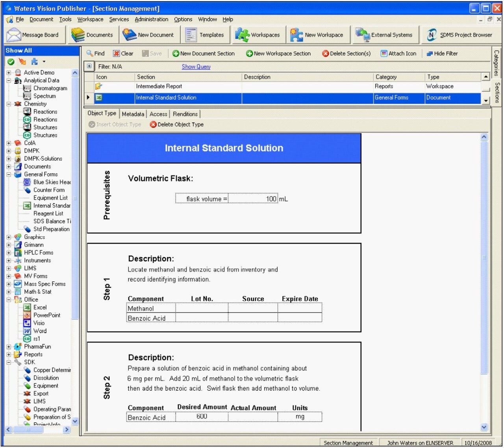504x448 pixels.
Task: Select the Delete Object Type icon
Action: coord(152,124)
